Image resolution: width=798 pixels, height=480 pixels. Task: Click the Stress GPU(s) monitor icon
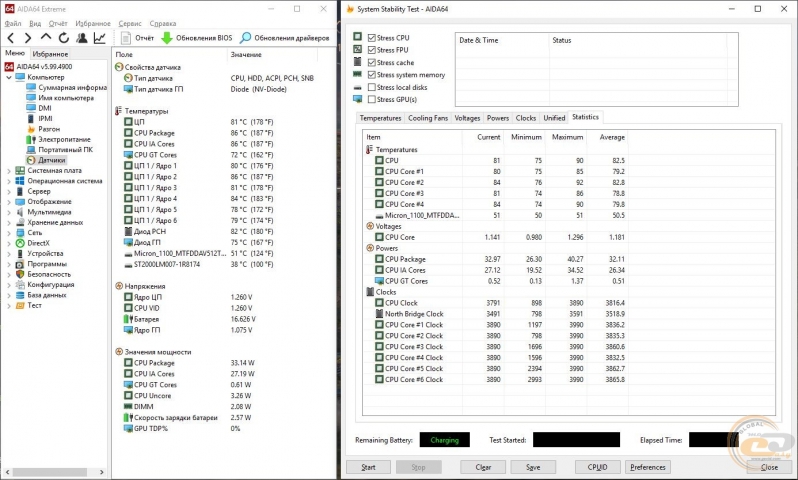(x=357, y=99)
